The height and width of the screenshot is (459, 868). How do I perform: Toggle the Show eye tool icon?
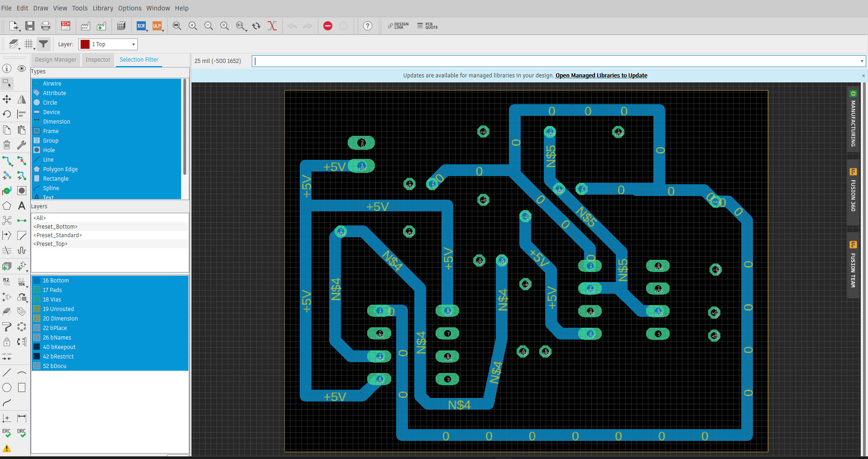click(x=22, y=68)
